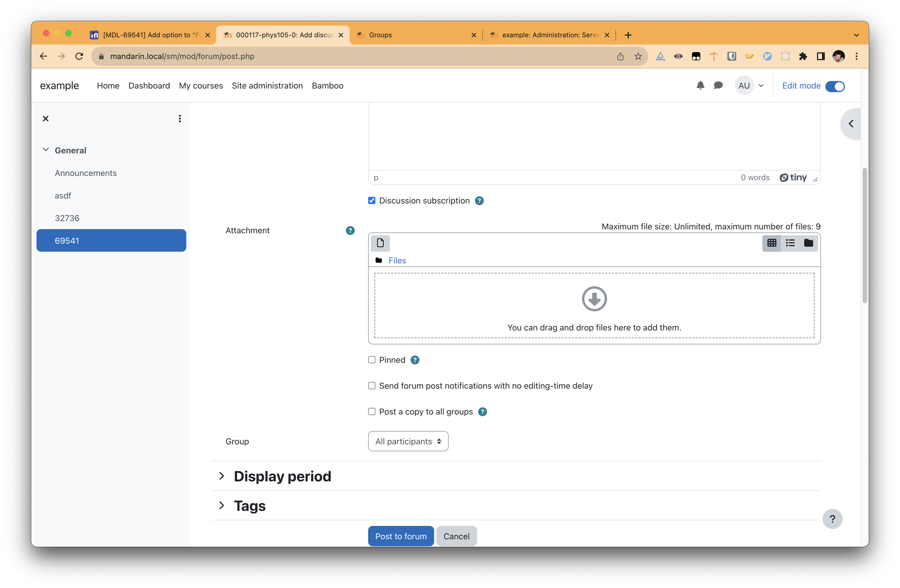Click the Chrome profile avatar
This screenshot has width=900, height=588.
click(x=838, y=56)
